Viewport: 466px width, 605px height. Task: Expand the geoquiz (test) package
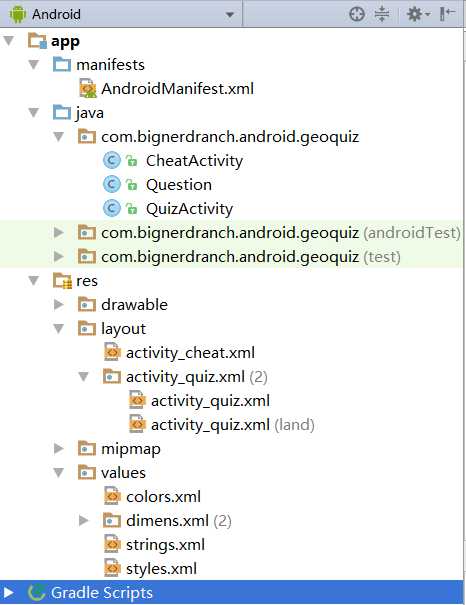[59, 256]
